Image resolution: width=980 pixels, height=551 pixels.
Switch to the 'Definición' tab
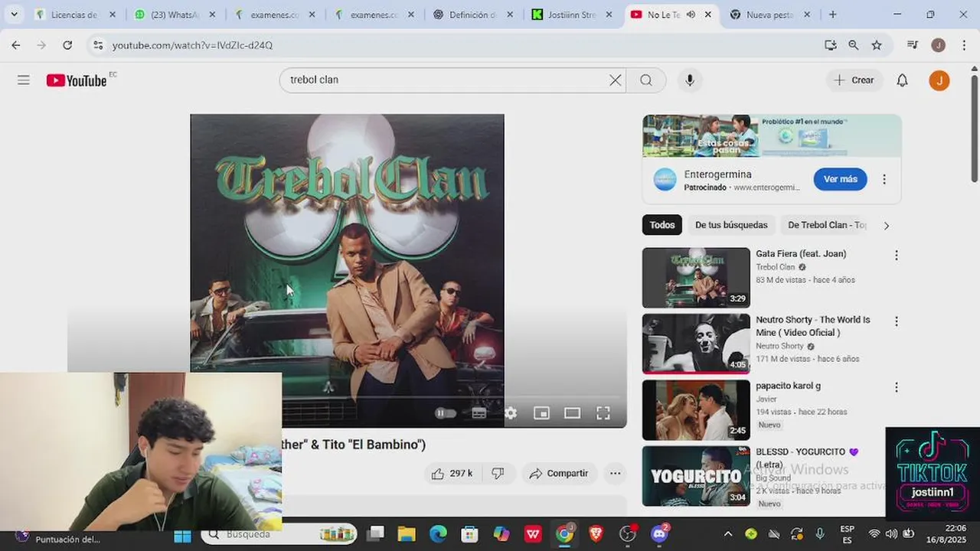(472, 15)
